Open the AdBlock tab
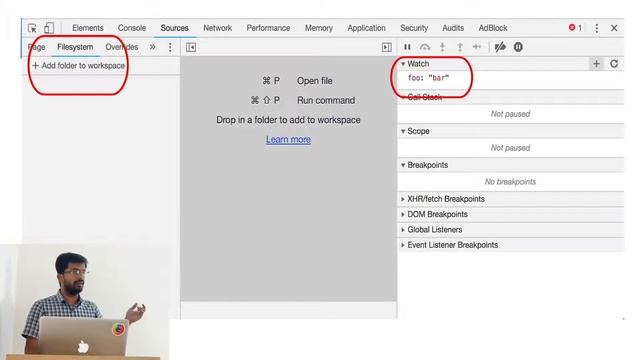This screenshot has width=640, height=360. [x=493, y=28]
